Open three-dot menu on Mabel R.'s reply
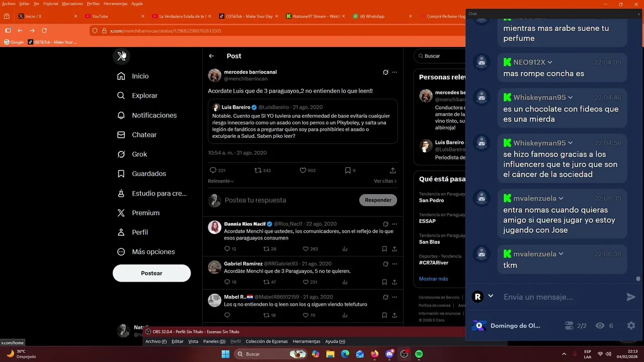 394,297
